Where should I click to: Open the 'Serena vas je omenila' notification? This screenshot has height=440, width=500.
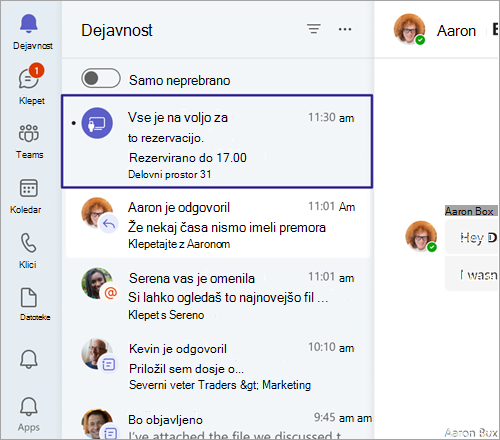pos(218,295)
